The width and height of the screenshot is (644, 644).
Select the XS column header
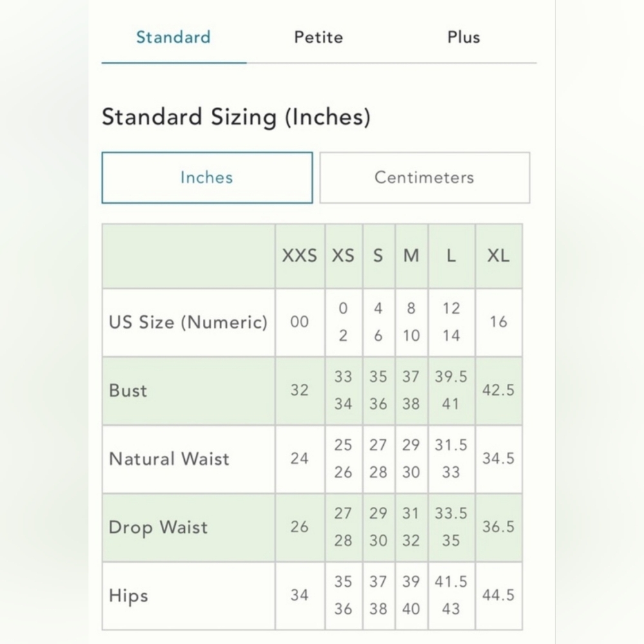[x=343, y=256]
